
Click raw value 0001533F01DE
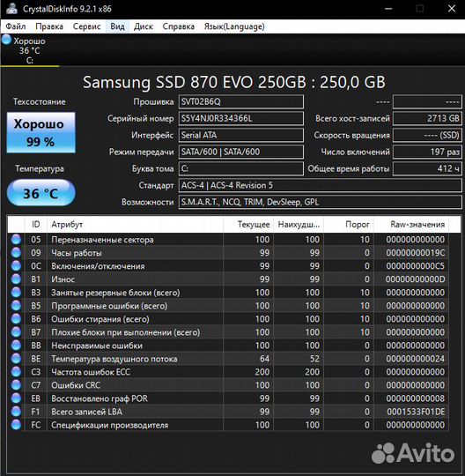point(416,412)
